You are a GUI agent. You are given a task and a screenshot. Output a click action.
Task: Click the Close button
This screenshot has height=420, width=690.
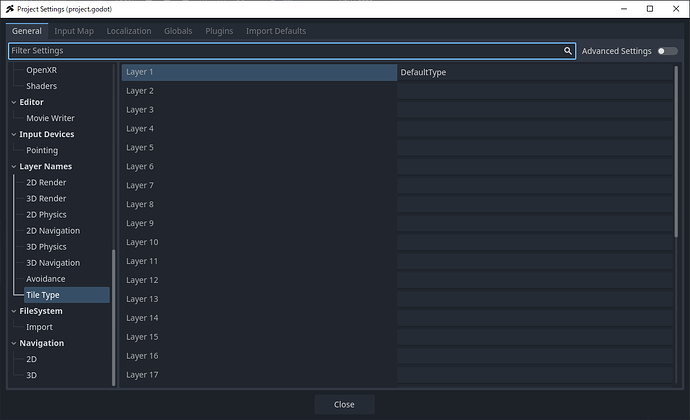point(345,404)
